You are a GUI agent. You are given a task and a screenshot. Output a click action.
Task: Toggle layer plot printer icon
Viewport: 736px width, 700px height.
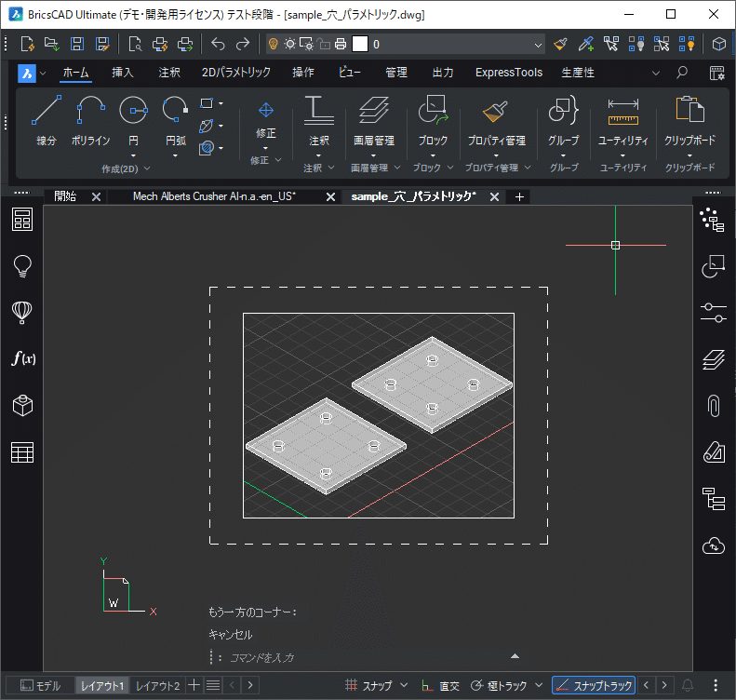[341, 44]
